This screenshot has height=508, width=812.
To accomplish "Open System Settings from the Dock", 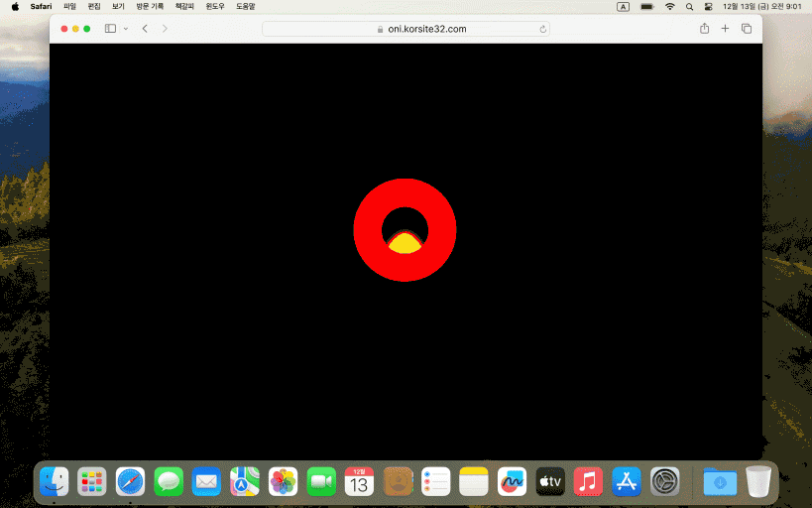I will (x=665, y=481).
